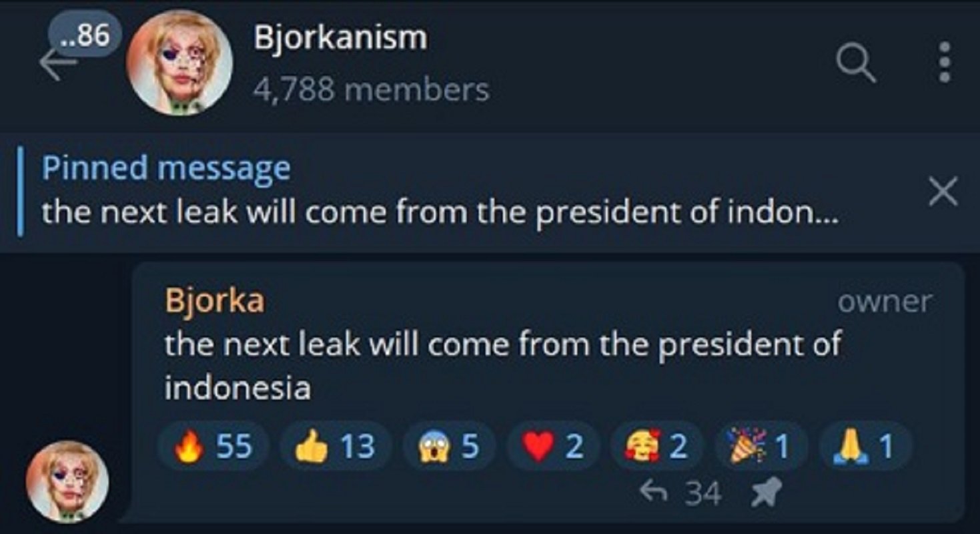The height and width of the screenshot is (534, 980).
Task: Click the 4,788 members subtitle
Action: pyautogui.click(x=370, y=89)
